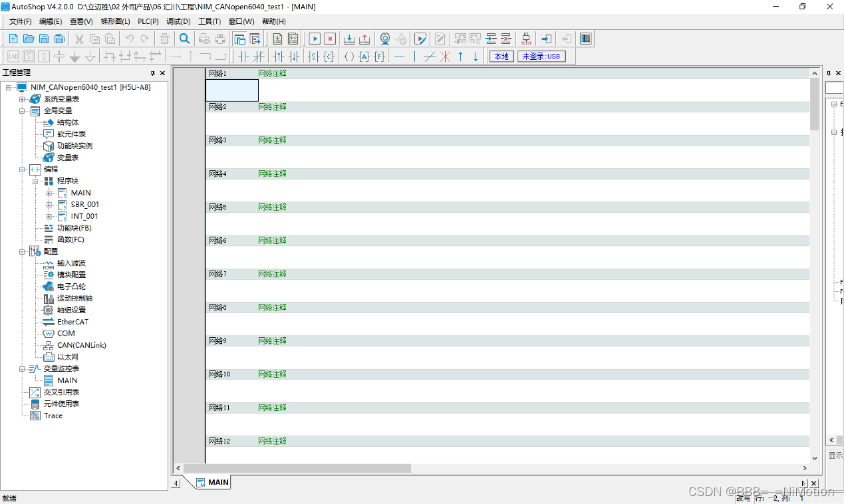Click the Upload from PLC icon
The height and width of the screenshot is (504, 844).
click(x=364, y=39)
